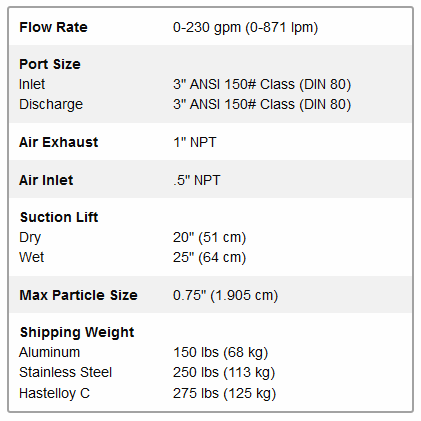This screenshot has width=421, height=421.
Task: Select the Inlet port size value
Action: (x=262, y=84)
